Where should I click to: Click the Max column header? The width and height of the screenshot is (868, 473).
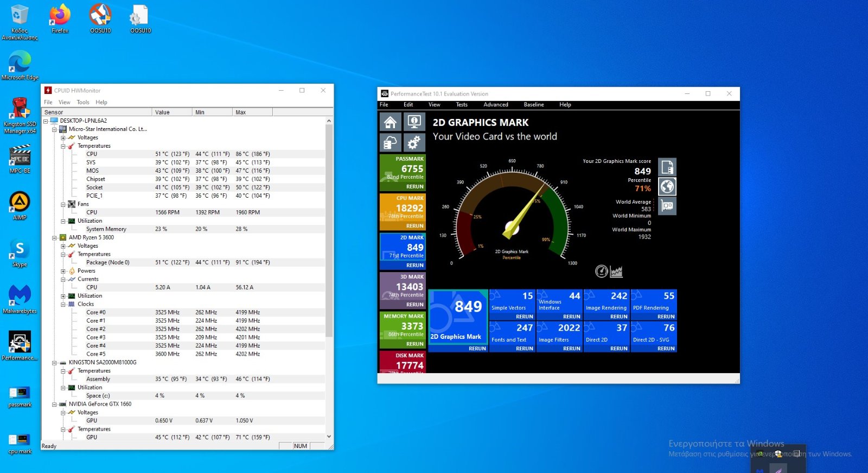coord(252,112)
